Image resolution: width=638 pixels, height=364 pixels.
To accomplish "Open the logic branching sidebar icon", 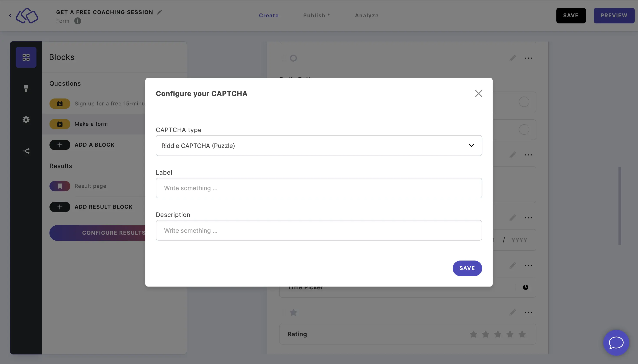I will pyautogui.click(x=26, y=151).
